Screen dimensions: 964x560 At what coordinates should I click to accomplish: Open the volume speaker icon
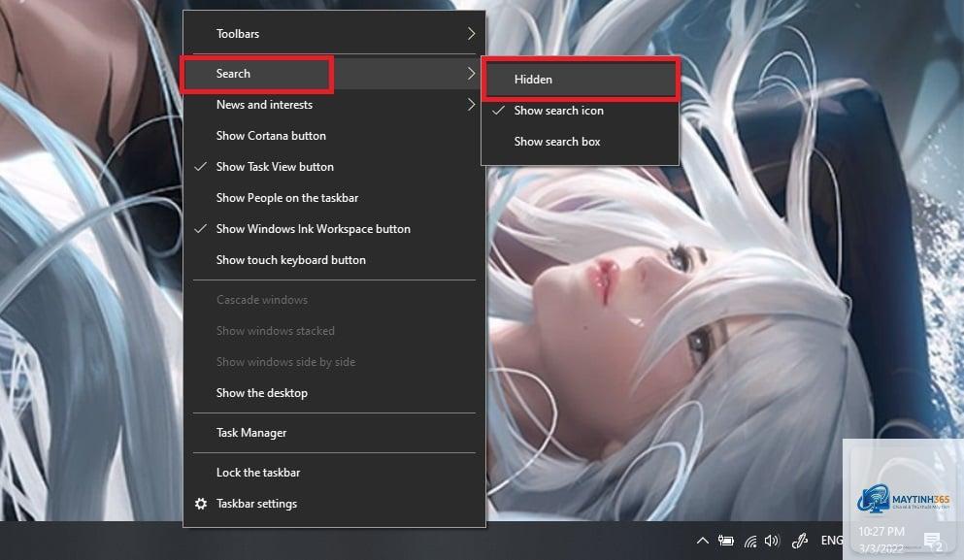click(772, 541)
